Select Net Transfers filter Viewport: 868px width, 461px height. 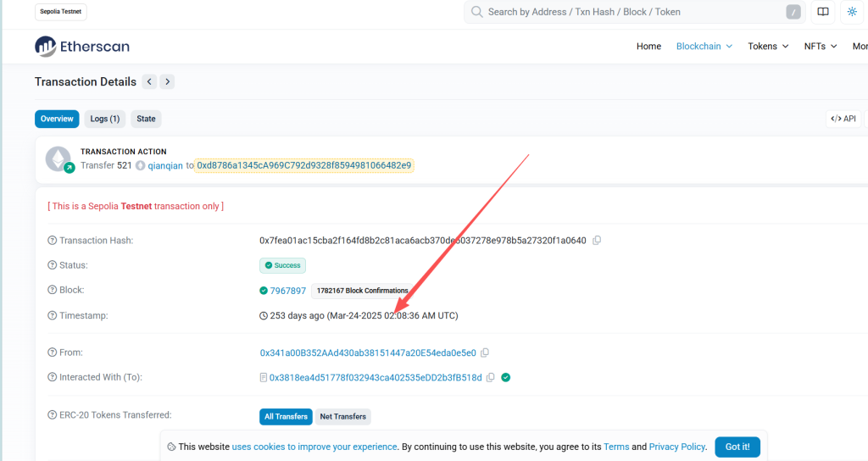[x=342, y=417]
